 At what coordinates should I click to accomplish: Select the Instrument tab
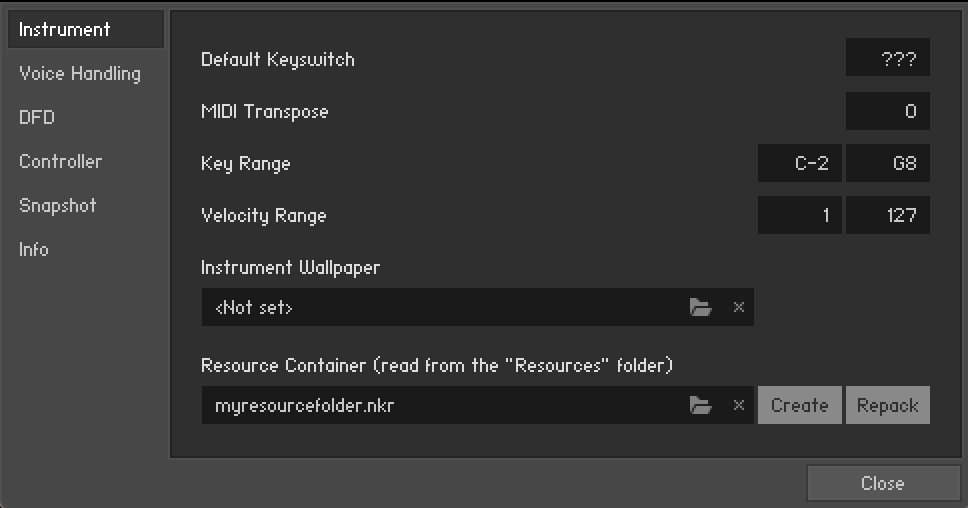pos(85,30)
